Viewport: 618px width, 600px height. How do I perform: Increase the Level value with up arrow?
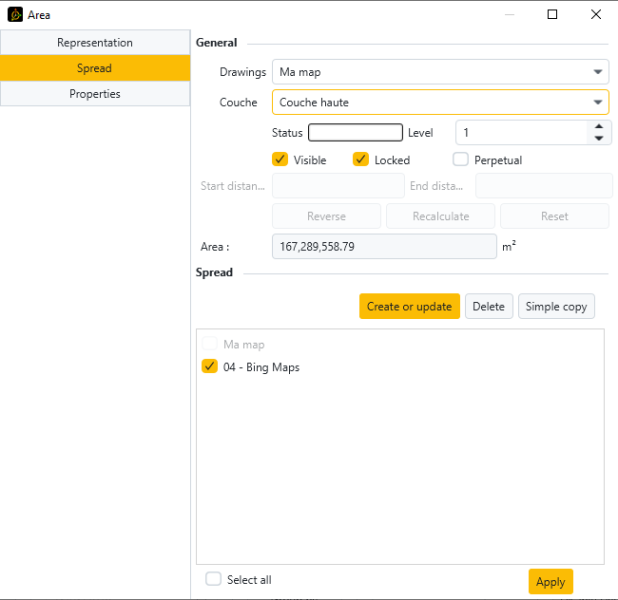click(598, 126)
